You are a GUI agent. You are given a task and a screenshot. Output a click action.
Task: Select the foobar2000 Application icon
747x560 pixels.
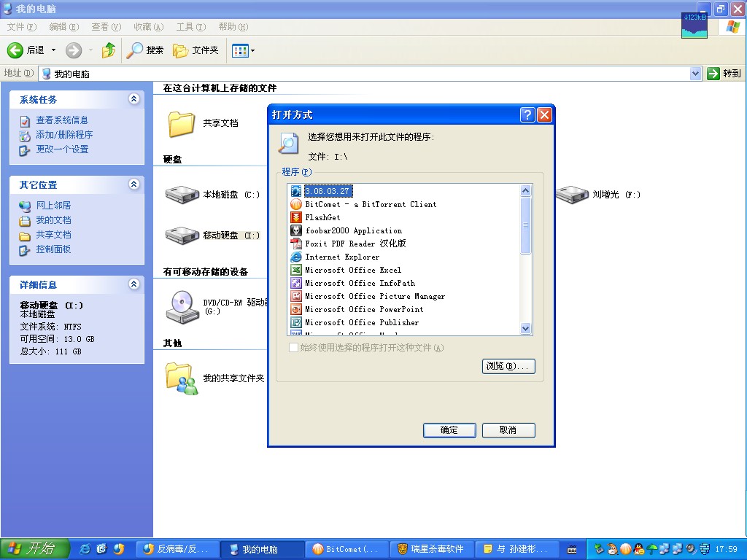[x=296, y=230]
